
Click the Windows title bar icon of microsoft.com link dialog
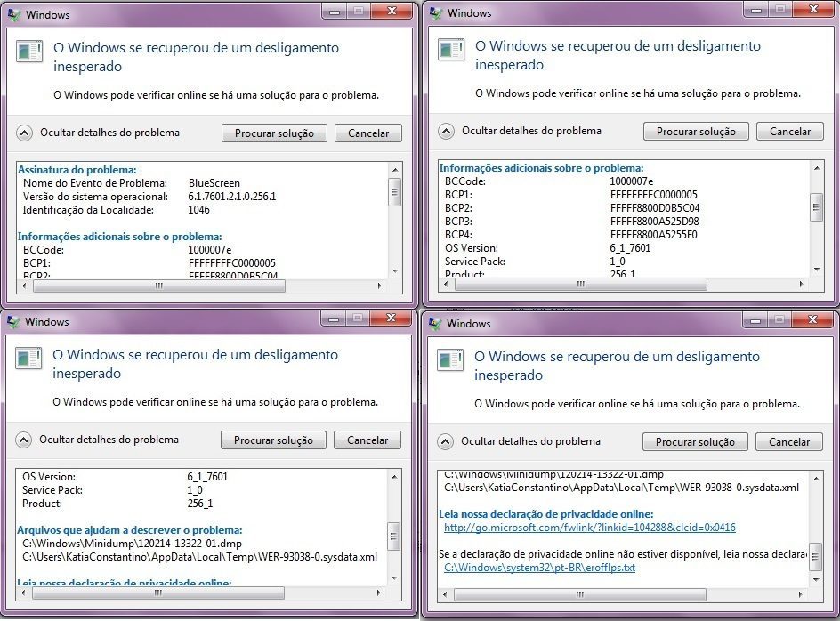435,323
